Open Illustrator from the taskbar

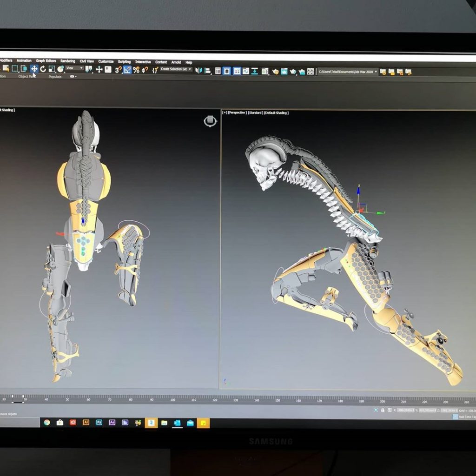(x=86, y=422)
